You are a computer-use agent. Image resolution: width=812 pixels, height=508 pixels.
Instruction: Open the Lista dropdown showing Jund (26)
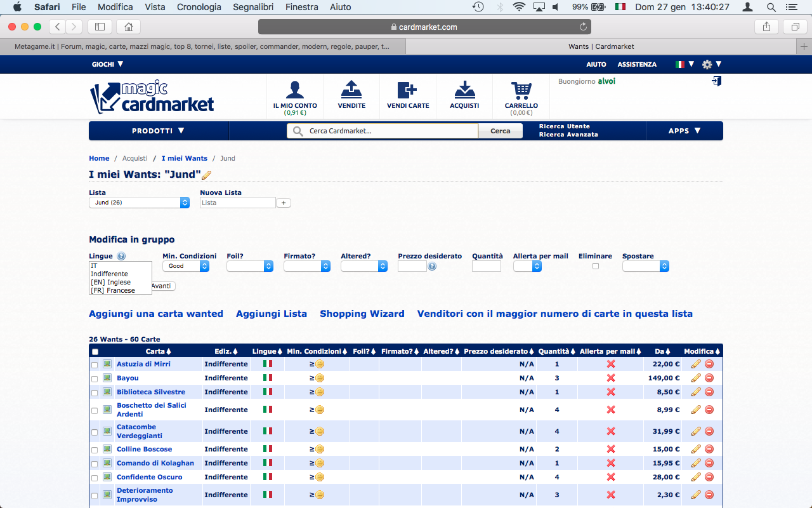pyautogui.click(x=139, y=203)
